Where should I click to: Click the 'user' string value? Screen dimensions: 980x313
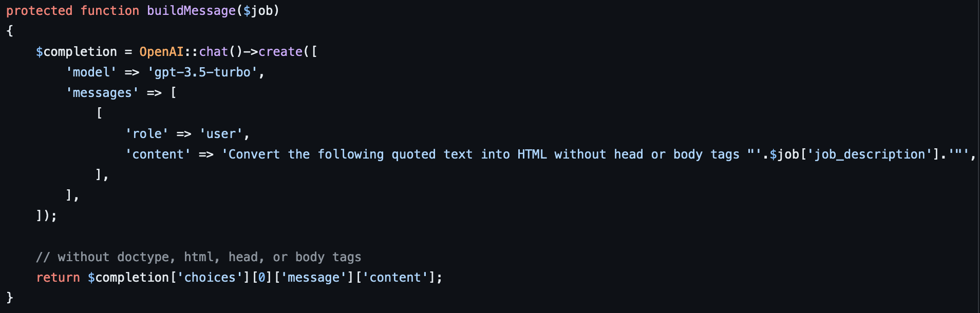coord(221,134)
